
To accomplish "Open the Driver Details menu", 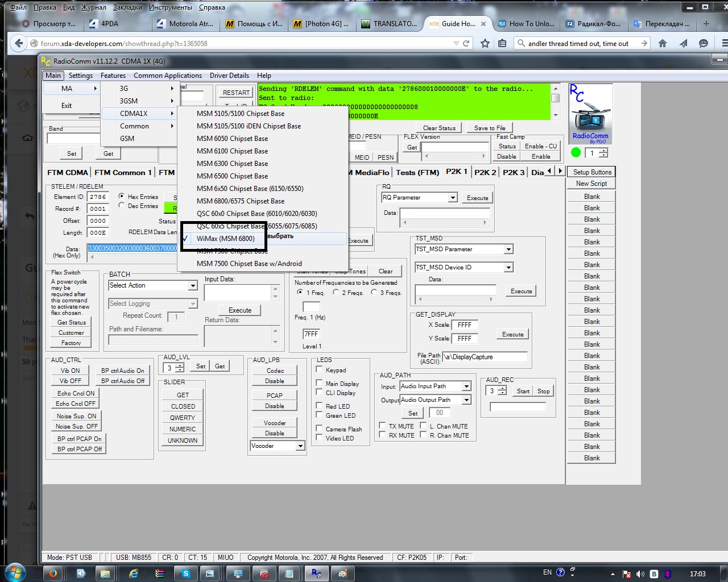I will (229, 76).
